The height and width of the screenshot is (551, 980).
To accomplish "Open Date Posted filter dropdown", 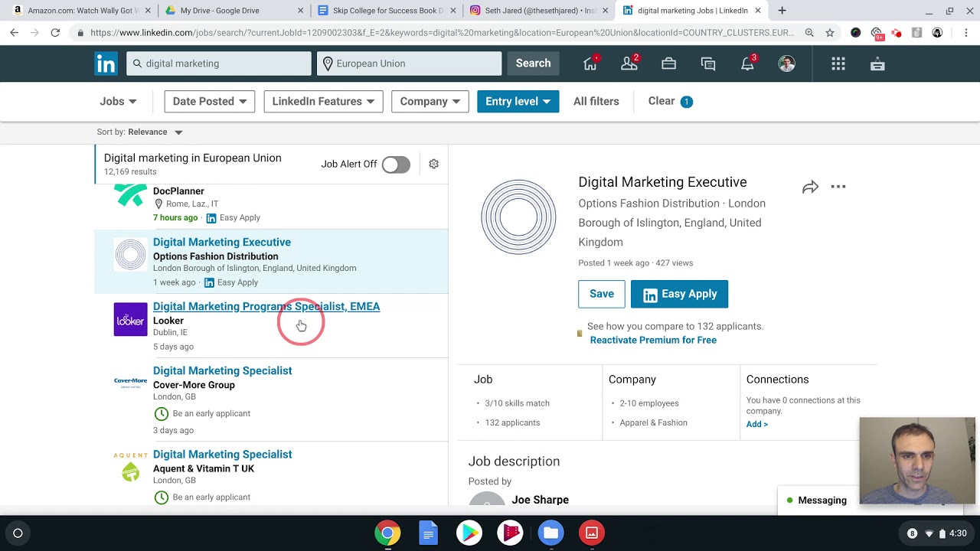I will [x=210, y=101].
